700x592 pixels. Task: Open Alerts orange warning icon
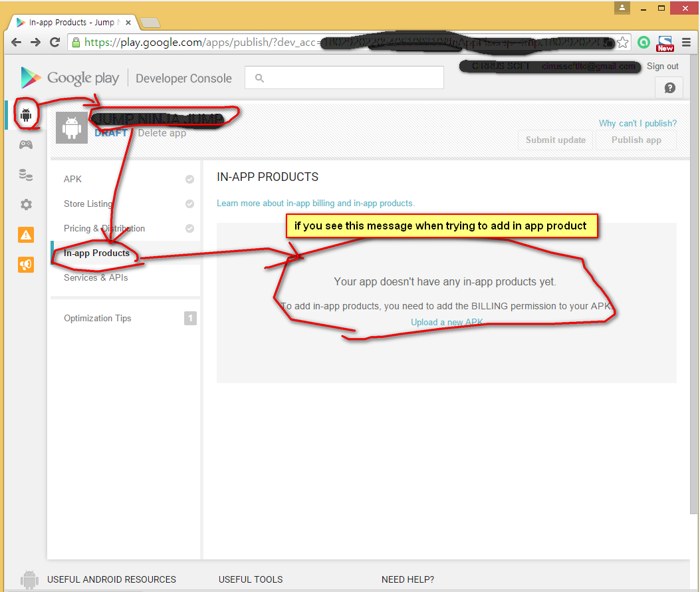26,235
